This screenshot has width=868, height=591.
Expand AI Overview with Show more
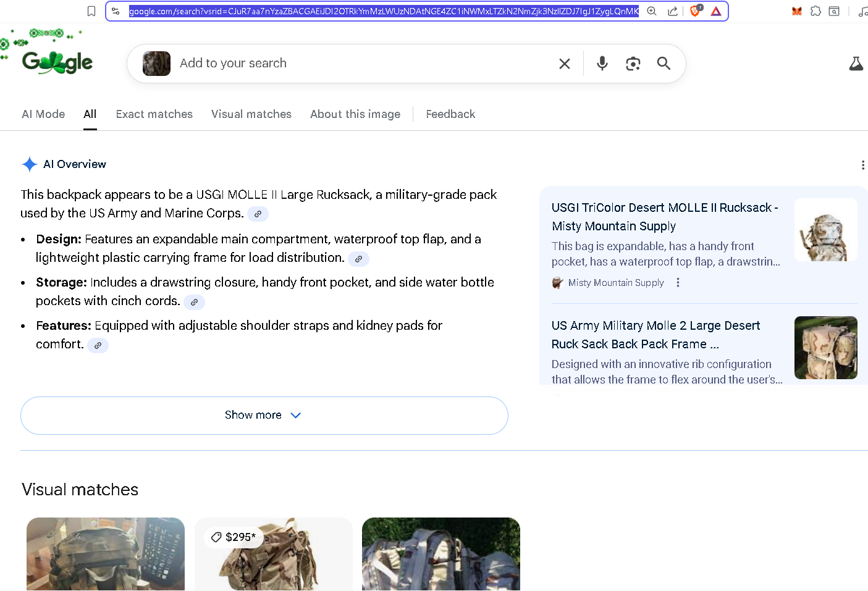[264, 415]
